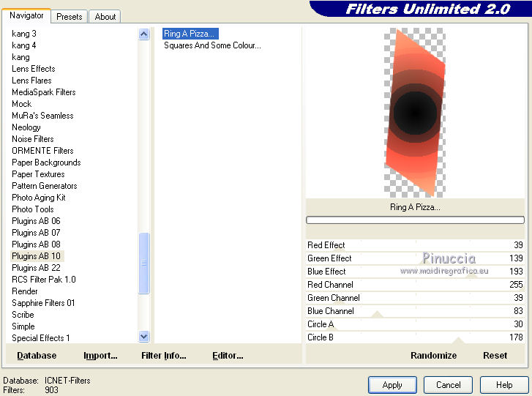Image resolution: width=532 pixels, height=396 pixels.
Task: Click the Import button
Action: click(100, 356)
